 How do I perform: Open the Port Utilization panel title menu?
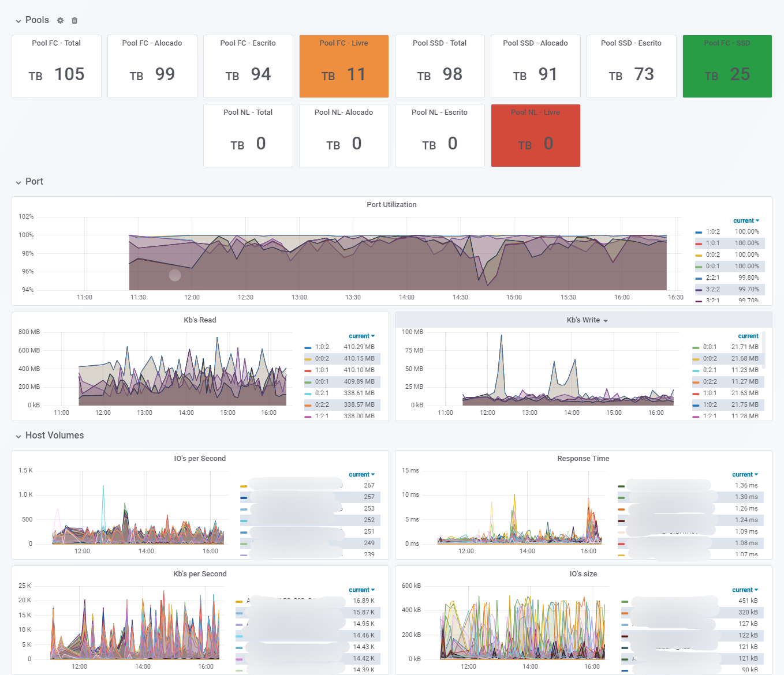(x=391, y=205)
